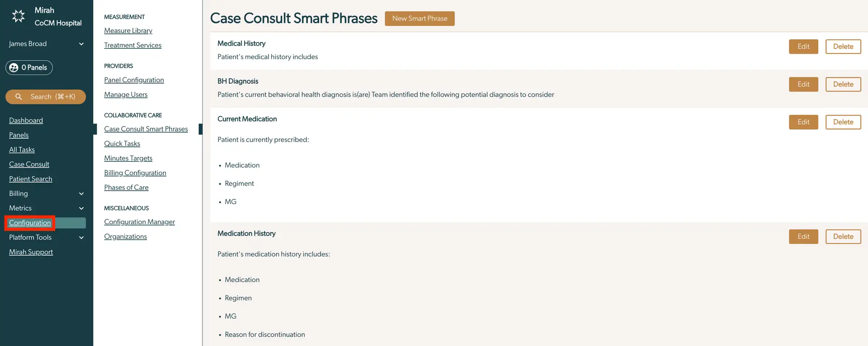Edit the Medical History smart phrase
The image size is (868, 346).
(x=803, y=46)
